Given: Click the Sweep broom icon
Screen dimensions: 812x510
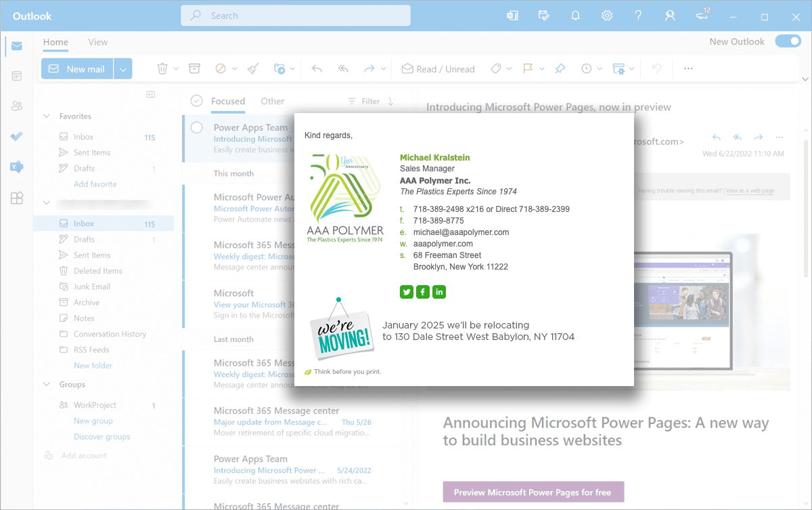Looking at the screenshot, I should pyautogui.click(x=252, y=68).
